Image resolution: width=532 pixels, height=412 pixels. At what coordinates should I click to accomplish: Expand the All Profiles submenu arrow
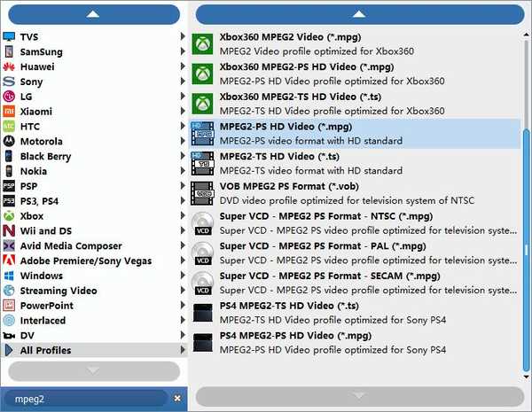(x=183, y=350)
